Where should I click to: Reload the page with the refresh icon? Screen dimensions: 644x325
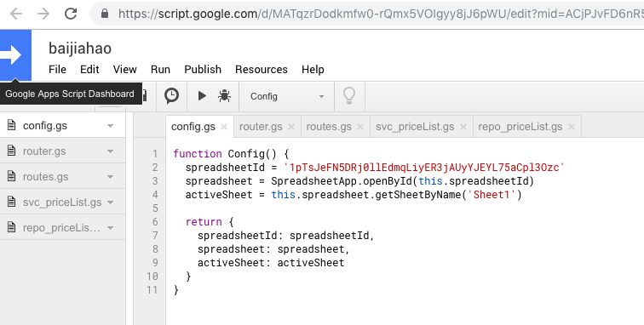point(71,14)
